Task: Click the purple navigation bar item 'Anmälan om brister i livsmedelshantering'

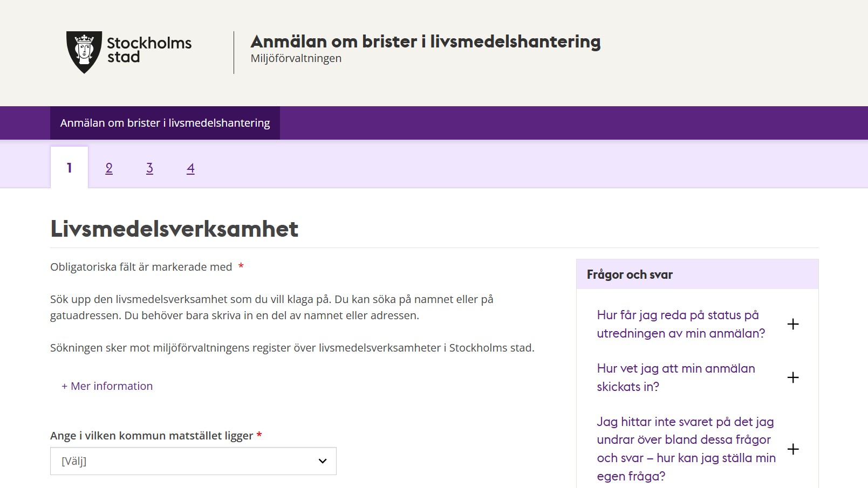Action: click(165, 123)
